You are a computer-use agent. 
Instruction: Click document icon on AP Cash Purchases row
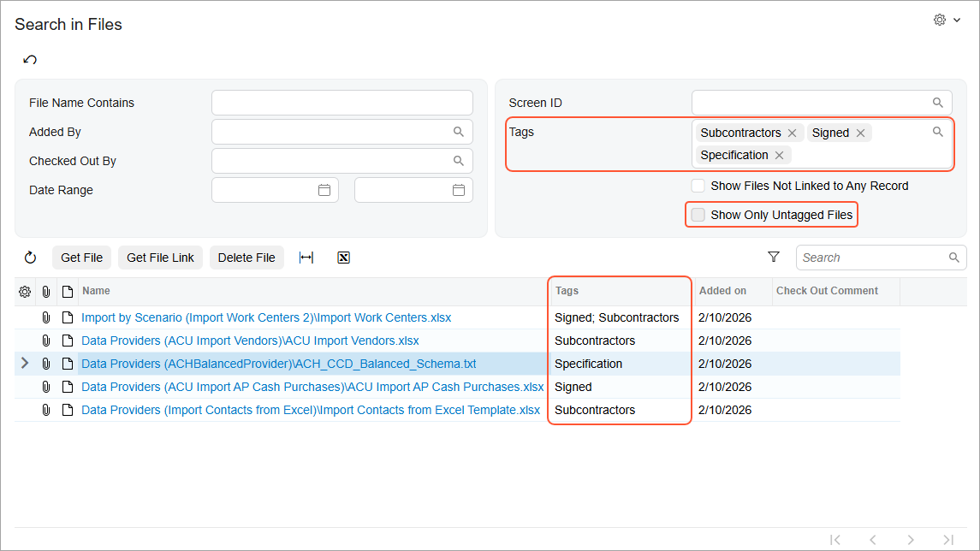68,387
